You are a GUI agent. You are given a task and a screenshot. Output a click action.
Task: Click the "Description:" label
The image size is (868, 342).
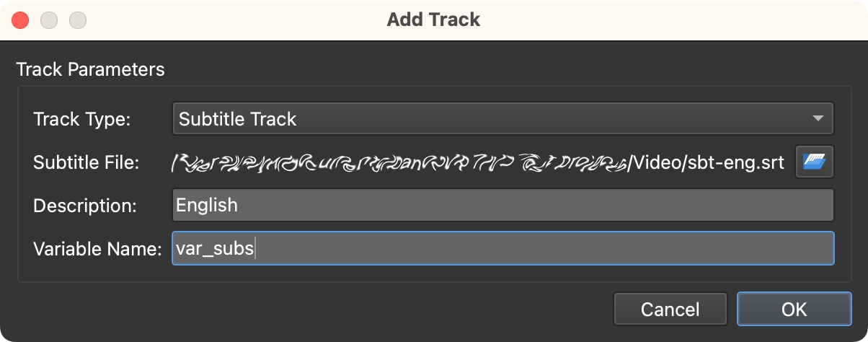tap(85, 206)
